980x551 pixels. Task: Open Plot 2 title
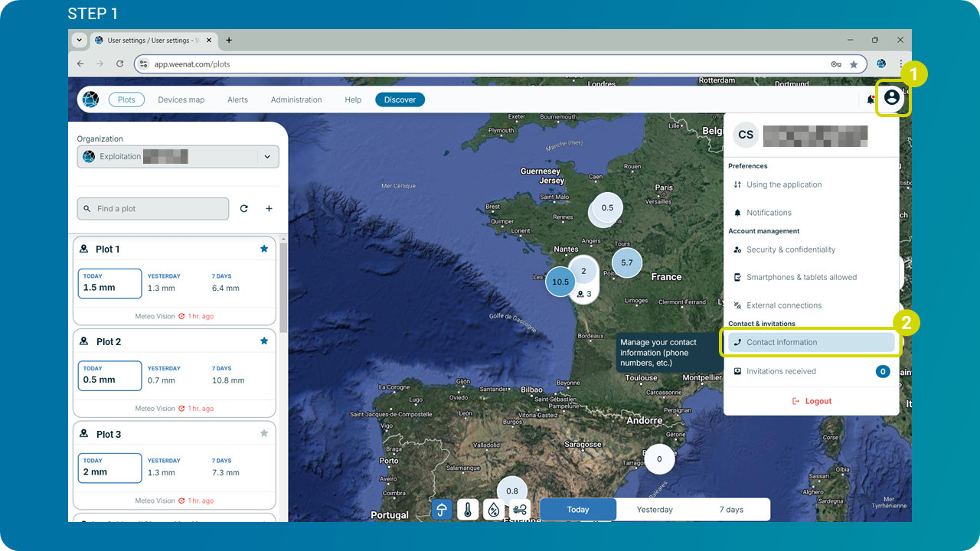pos(108,342)
